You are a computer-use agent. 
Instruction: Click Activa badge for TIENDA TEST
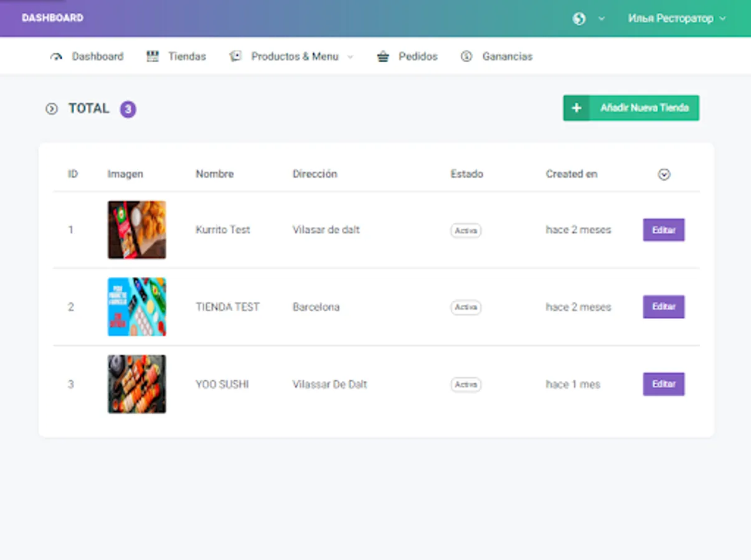466,307
